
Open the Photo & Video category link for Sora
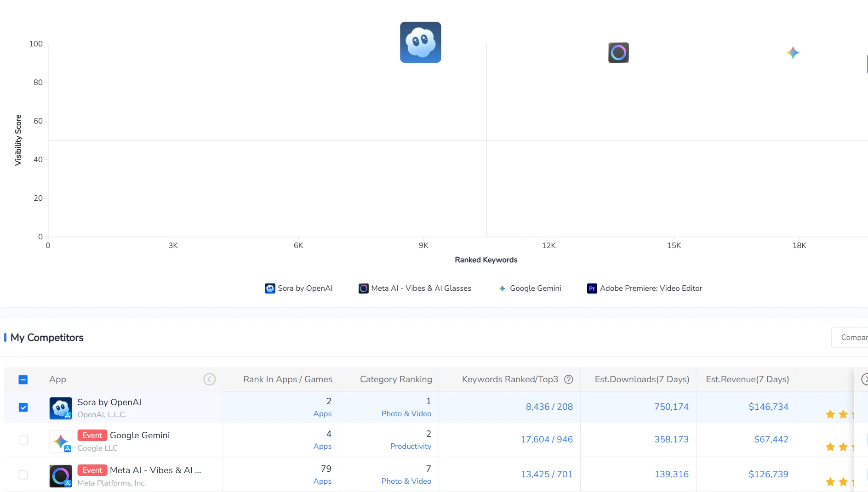406,414
